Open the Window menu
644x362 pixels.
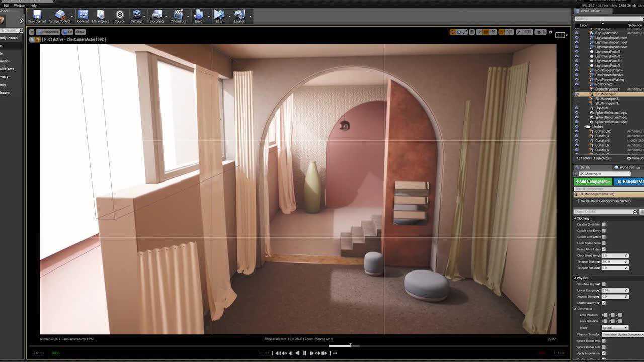20,5
